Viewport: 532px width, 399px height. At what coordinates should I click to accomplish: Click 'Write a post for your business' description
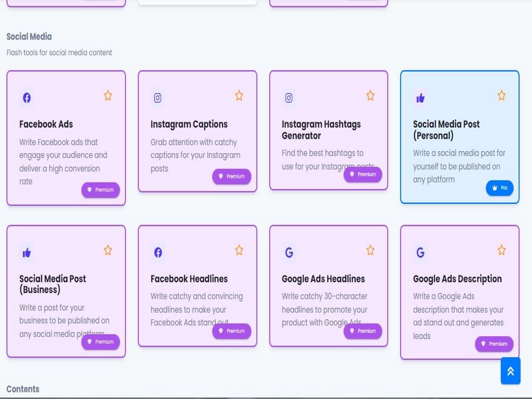(64, 321)
